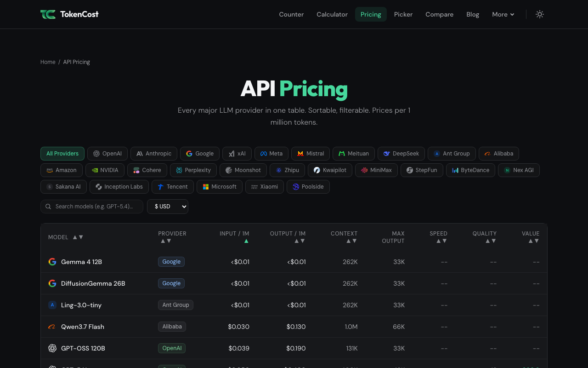This screenshot has height=368, width=588.
Task: Filter by Perplexity provider chip
Action: pos(193,170)
